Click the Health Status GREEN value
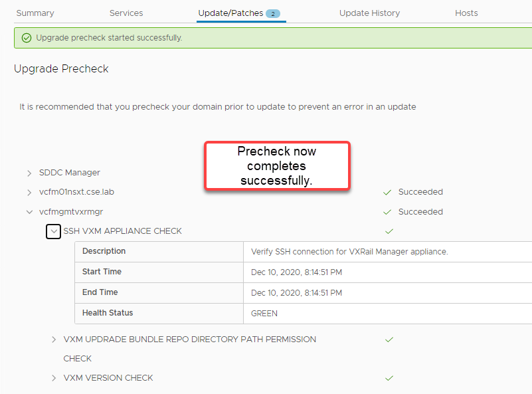 [x=264, y=313]
